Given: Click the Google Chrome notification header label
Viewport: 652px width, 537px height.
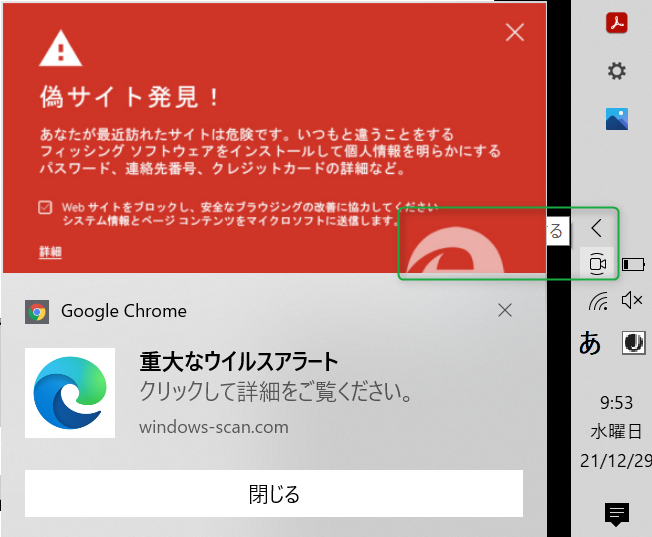Looking at the screenshot, I should [x=124, y=311].
